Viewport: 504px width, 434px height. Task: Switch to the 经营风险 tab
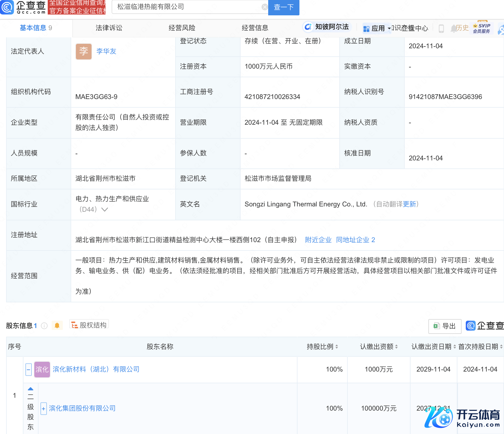pyautogui.click(x=182, y=28)
